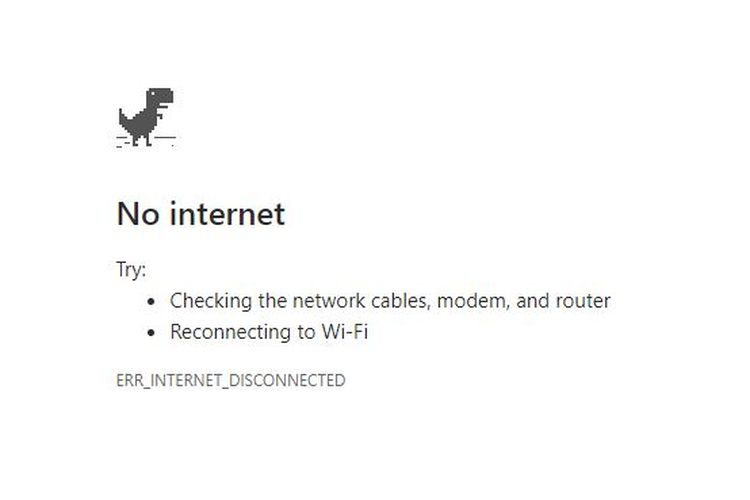This screenshot has width=750, height=500.
Task: Click the word "Wi-Fi"
Action: tap(344, 331)
